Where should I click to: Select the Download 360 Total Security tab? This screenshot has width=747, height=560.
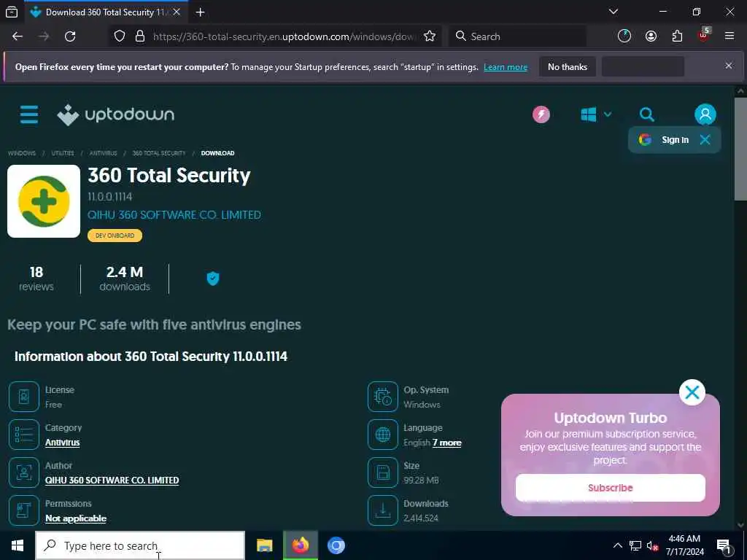pyautogui.click(x=105, y=12)
